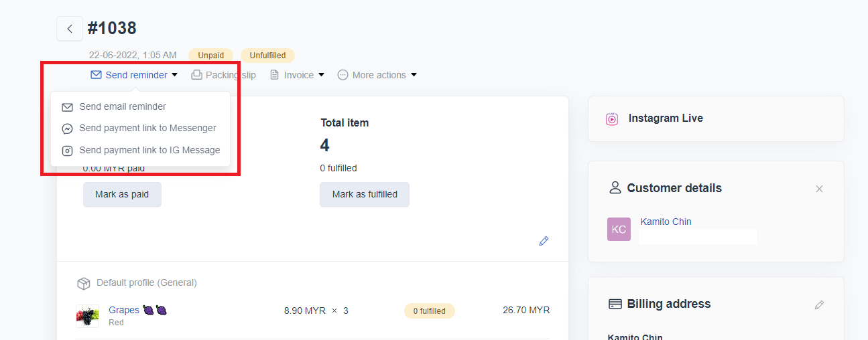Expand the Send reminder dropdown arrow
Image resolution: width=868 pixels, height=340 pixels.
[x=174, y=75]
